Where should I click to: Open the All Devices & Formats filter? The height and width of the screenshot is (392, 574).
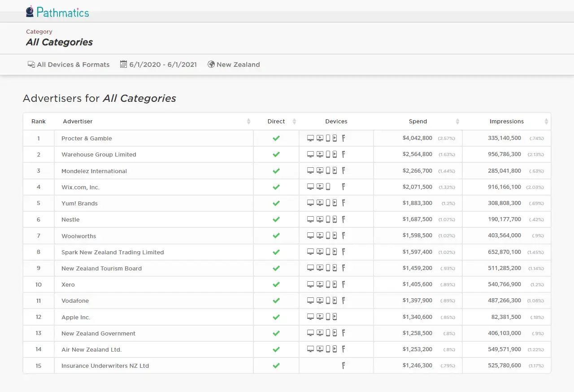[x=69, y=65]
